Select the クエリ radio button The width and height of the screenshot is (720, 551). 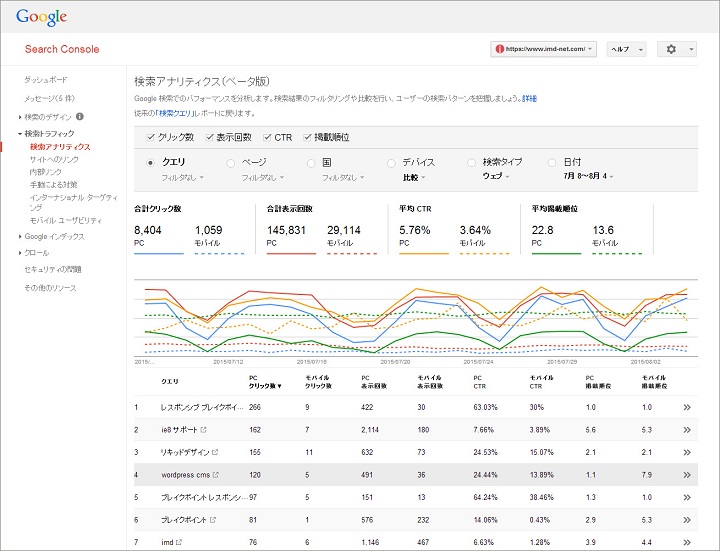pyautogui.click(x=150, y=163)
